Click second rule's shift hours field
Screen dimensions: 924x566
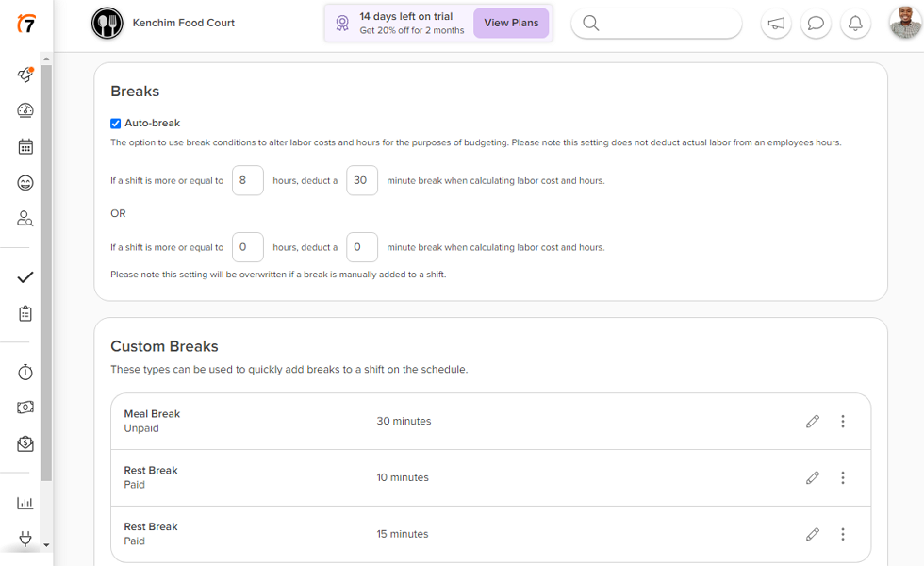pos(247,247)
